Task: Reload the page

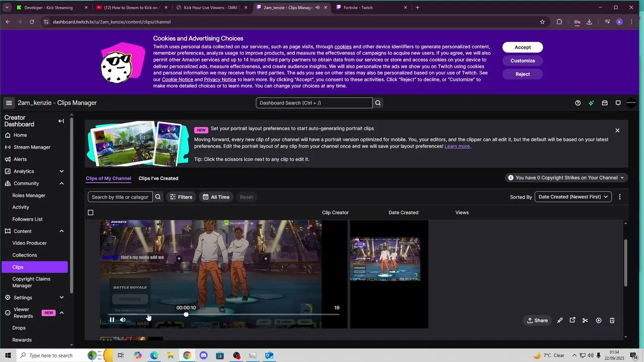Action: click(32, 22)
